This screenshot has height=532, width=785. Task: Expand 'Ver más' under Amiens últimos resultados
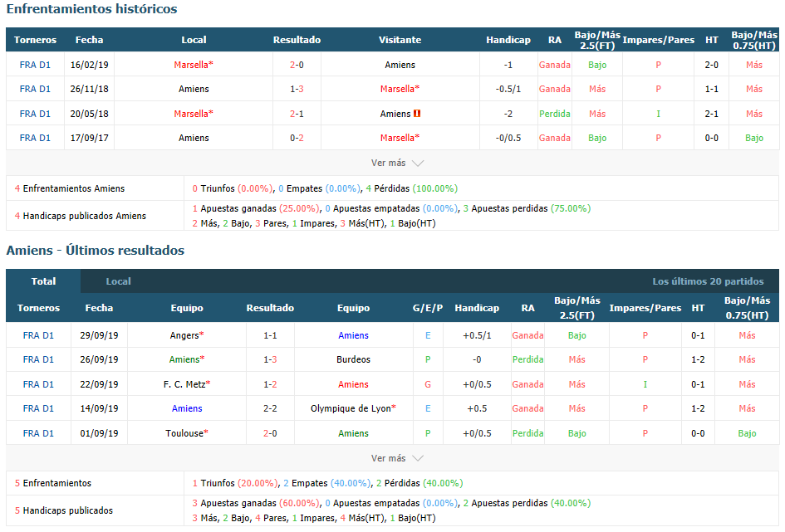coord(397,458)
